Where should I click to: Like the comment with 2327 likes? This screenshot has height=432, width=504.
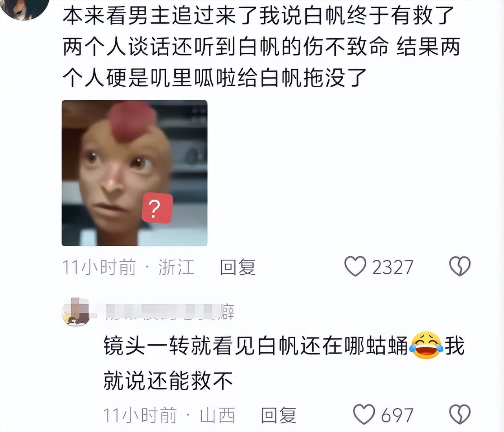click(x=355, y=267)
